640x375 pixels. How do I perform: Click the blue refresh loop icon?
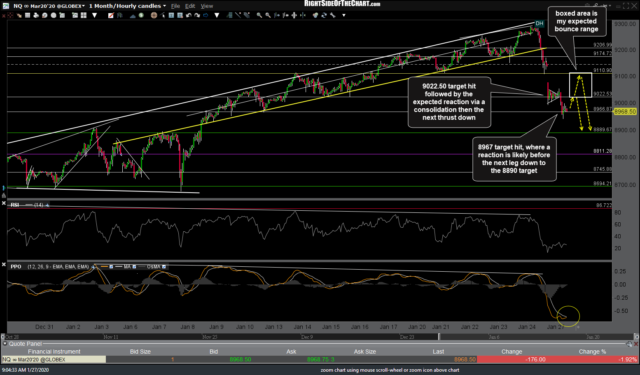coord(205,15)
